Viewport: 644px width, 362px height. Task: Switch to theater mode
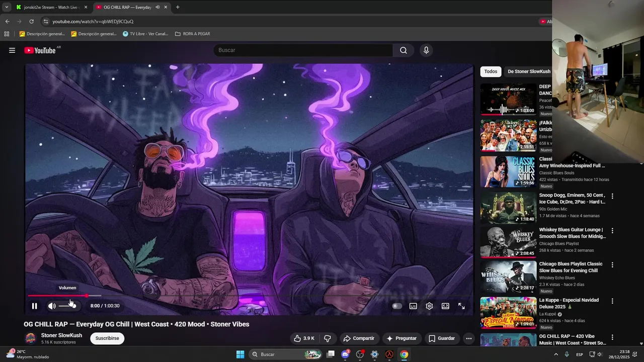pyautogui.click(x=445, y=306)
